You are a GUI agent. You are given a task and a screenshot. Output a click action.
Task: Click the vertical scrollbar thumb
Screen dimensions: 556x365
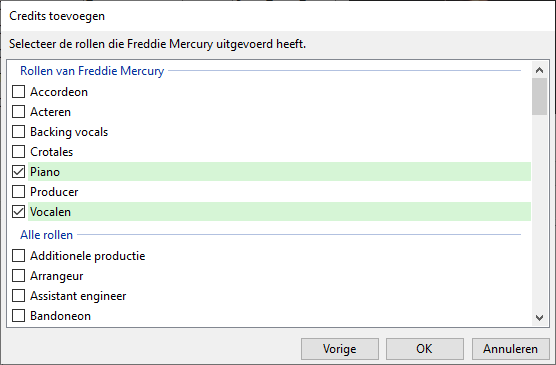tap(539, 96)
